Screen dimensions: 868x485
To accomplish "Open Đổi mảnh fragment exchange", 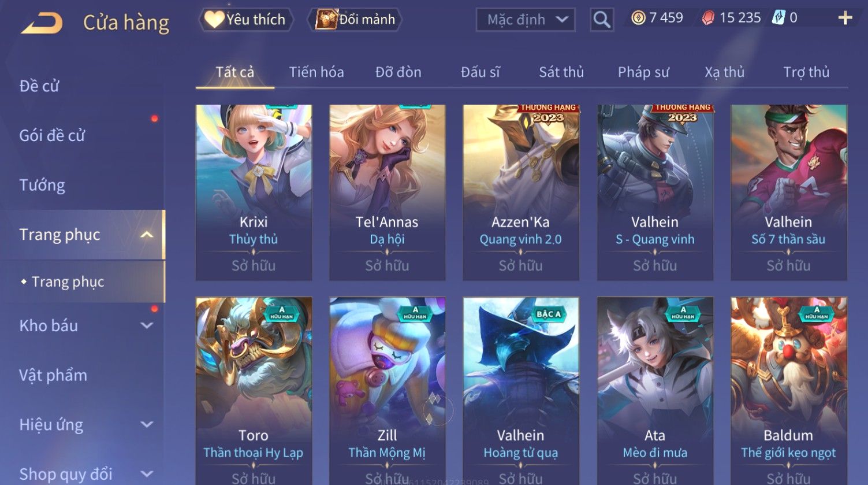I will click(x=356, y=20).
